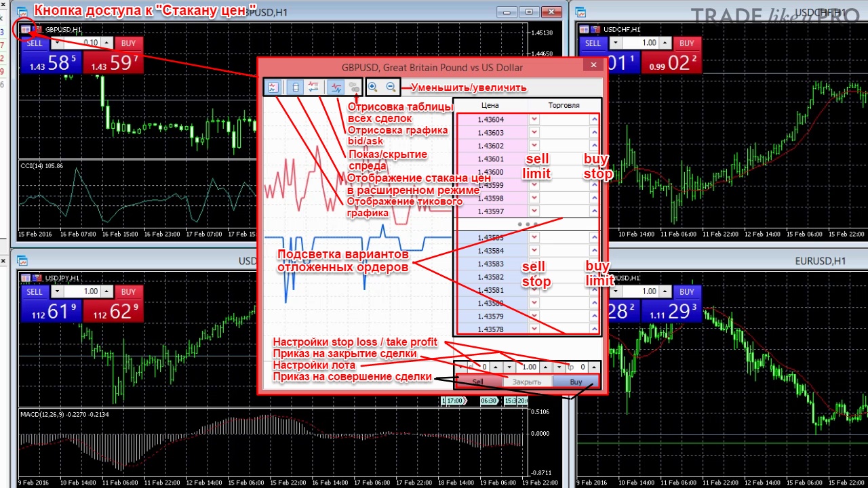
Task: Increase take profit value in Depth of Market
Action: (594, 367)
